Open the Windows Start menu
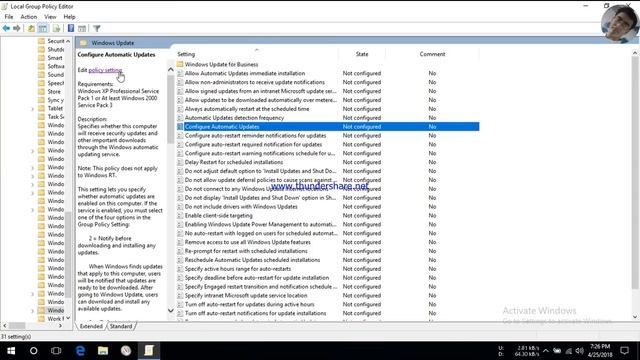 (x=11, y=351)
